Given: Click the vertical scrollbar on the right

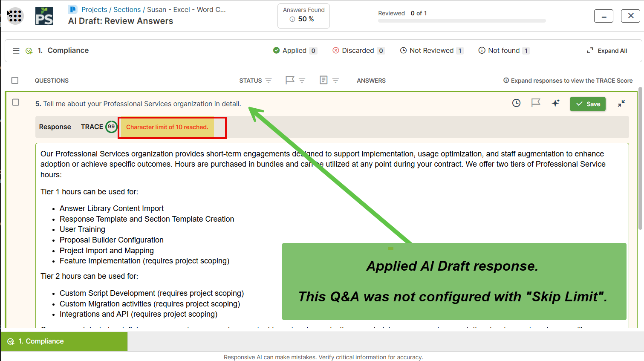Looking at the screenshot, I should pos(640,159).
